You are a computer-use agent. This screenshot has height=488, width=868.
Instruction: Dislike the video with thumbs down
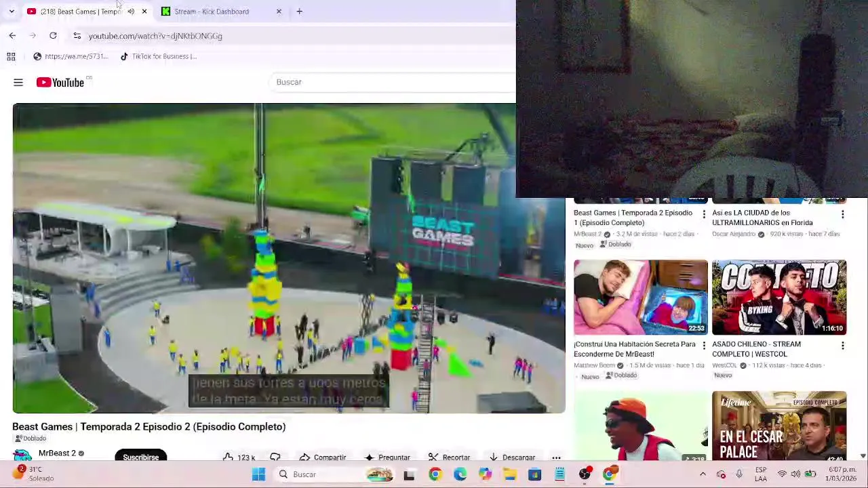point(275,457)
